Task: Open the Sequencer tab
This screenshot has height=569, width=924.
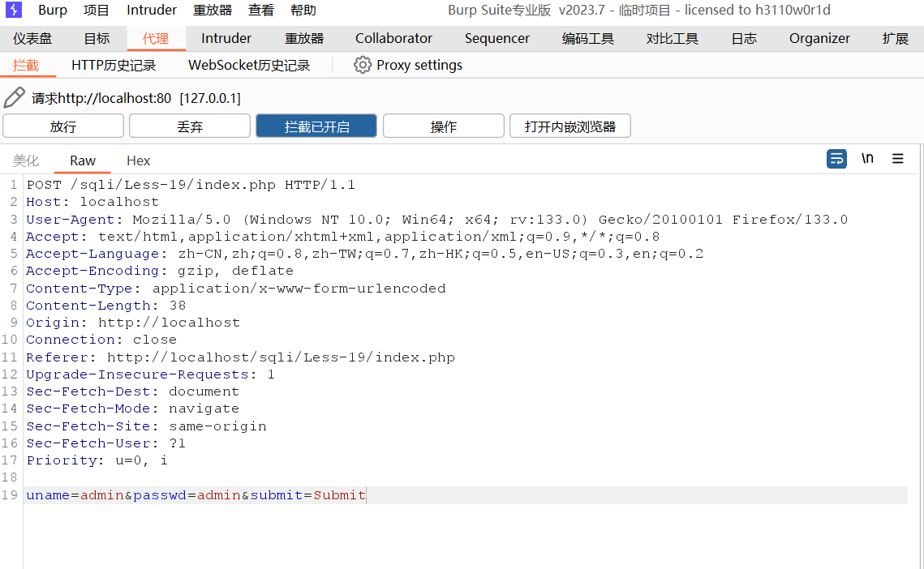Action: 496,38
